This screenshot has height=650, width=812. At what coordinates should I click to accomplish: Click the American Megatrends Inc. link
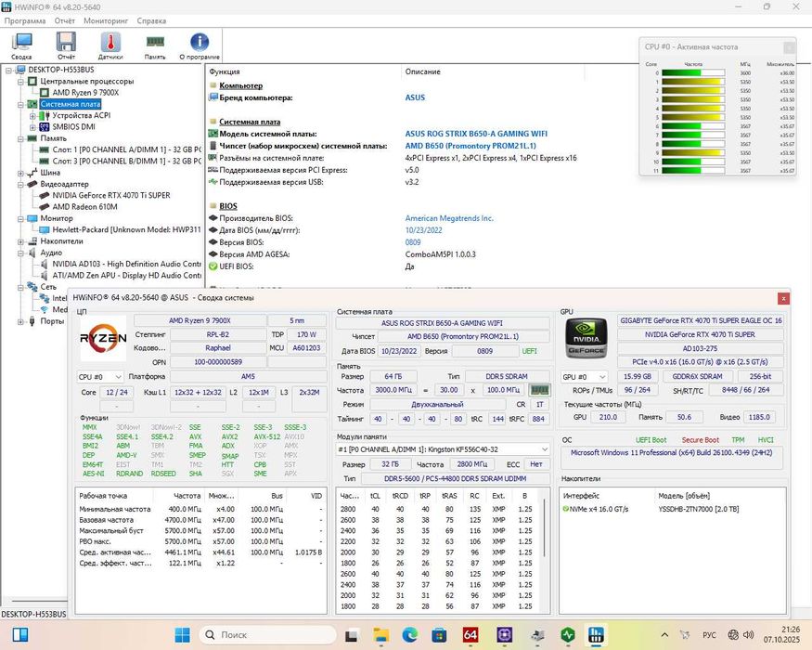point(449,218)
